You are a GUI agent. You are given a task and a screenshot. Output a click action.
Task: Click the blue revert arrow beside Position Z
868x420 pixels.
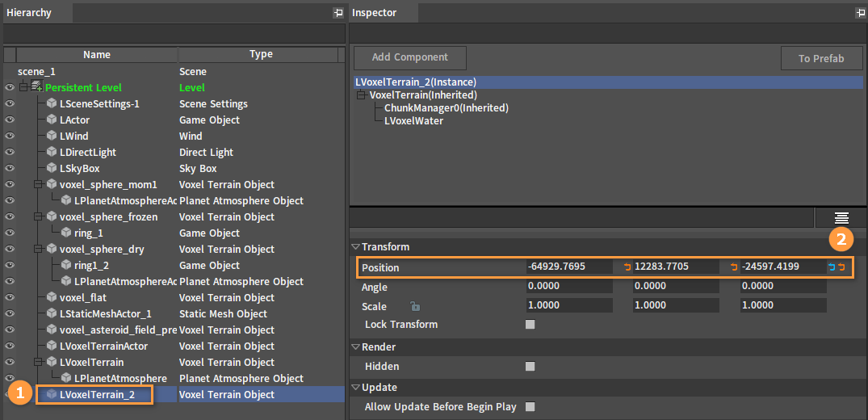point(832,267)
